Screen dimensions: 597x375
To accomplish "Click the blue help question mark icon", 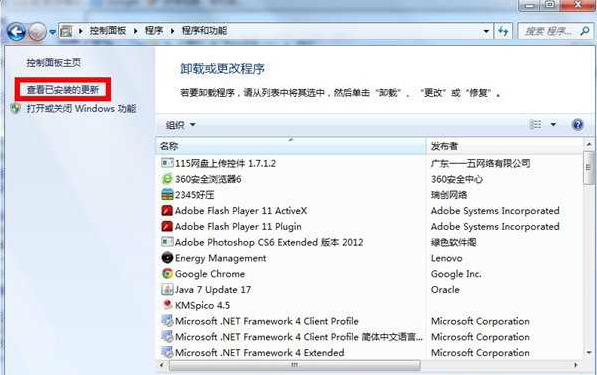I will [578, 124].
